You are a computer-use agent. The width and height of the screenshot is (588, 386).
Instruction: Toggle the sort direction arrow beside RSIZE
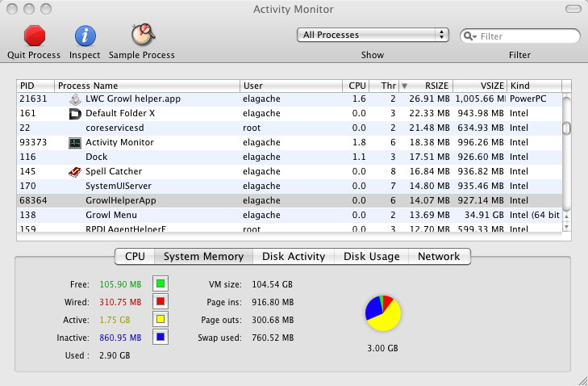[x=404, y=86]
